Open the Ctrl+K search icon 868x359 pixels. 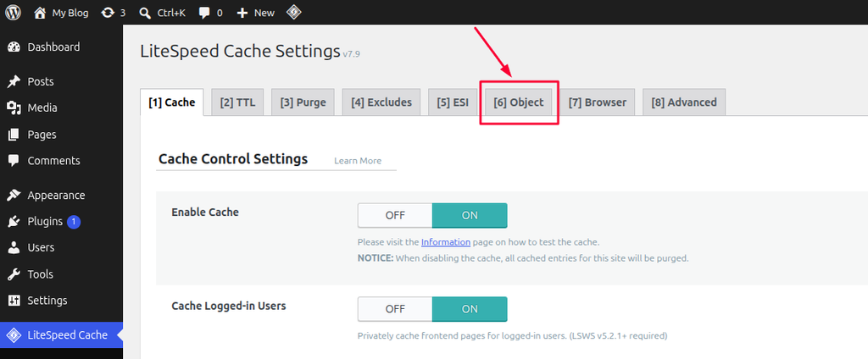pyautogui.click(x=145, y=13)
